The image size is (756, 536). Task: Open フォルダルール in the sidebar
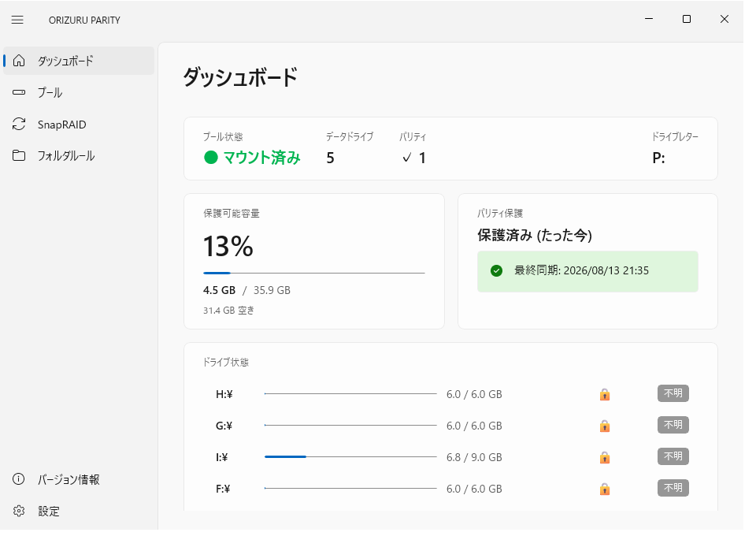click(x=79, y=156)
